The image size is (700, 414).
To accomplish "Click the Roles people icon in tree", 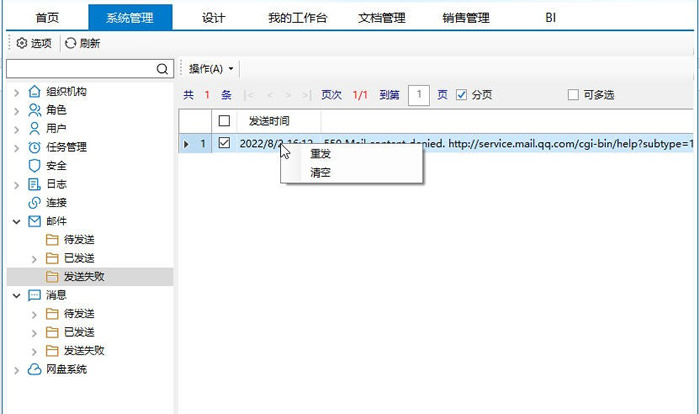I will coord(35,110).
